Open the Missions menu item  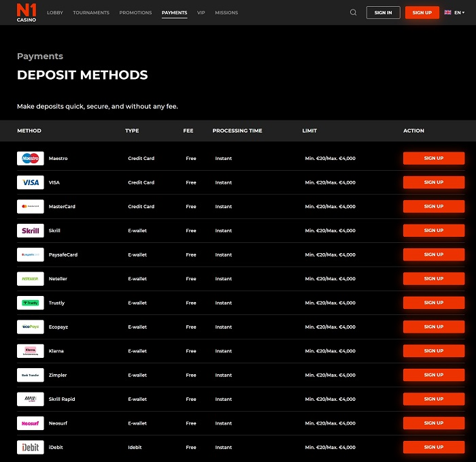pos(226,12)
